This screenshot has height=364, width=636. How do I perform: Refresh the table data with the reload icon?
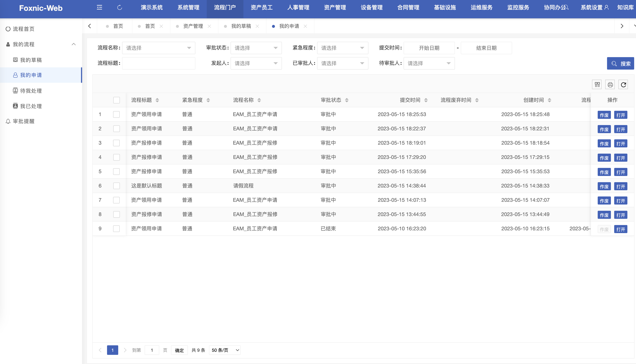tap(623, 84)
